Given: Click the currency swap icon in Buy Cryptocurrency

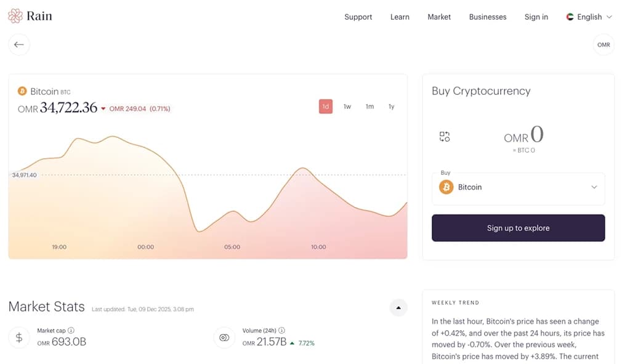Looking at the screenshot, I should (x=445, y=137).
